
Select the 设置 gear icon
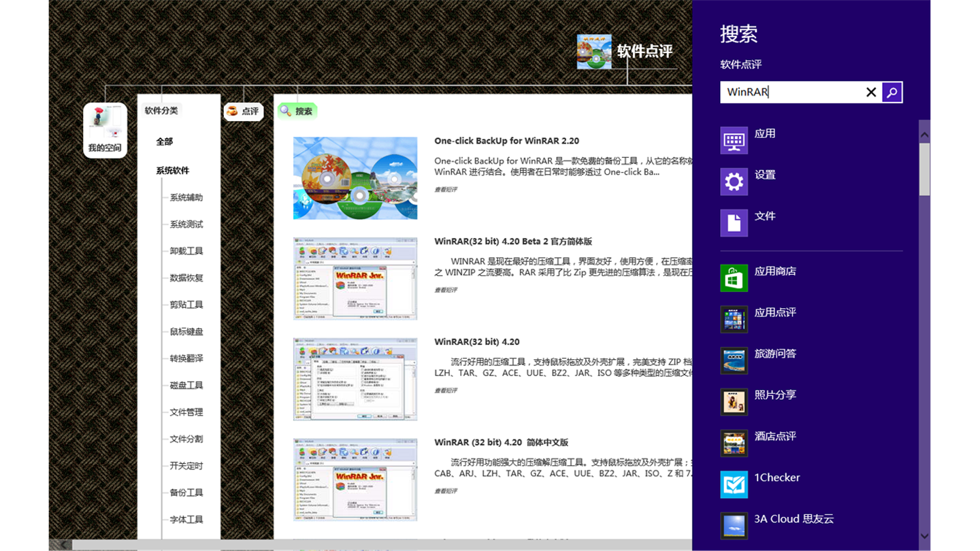734,182
